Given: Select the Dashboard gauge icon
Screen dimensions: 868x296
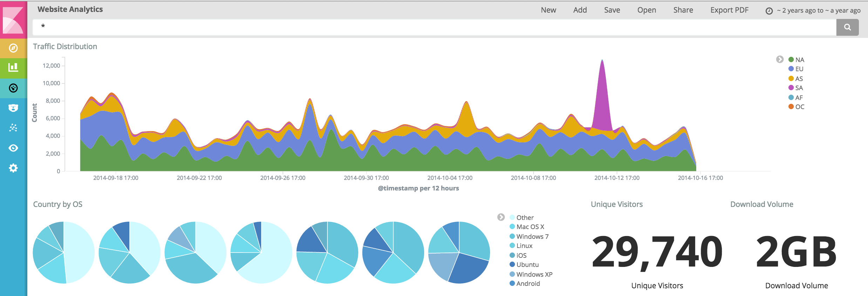Looking at the screenshot, I should (x=13, y=88).
